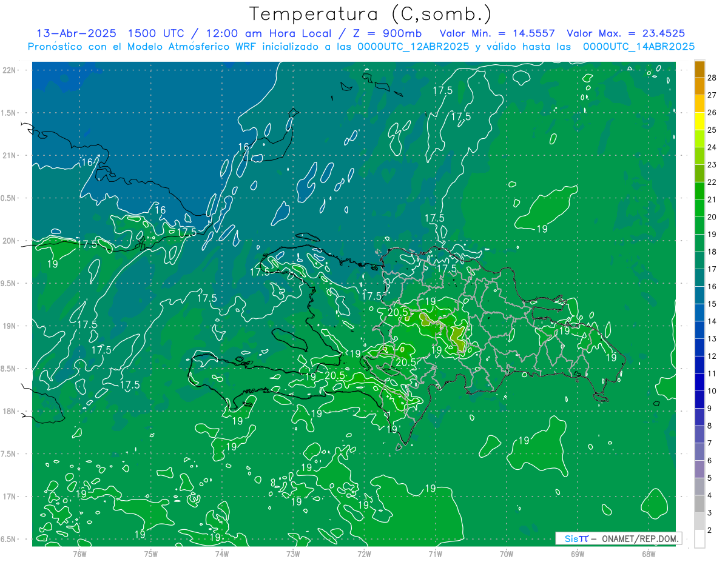Image resolution: width=728 pixels, height=562 pixels.
Task: Click the "5" color scale label
Action: pyautogui.click(x=710, y=478)
